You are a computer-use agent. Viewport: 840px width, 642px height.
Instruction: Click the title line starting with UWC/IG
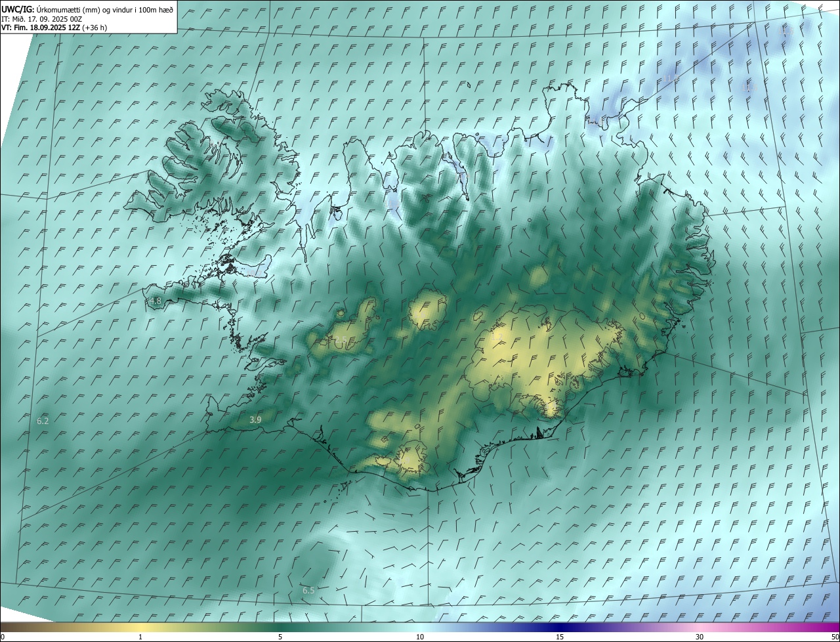click(x=88, y=9)
